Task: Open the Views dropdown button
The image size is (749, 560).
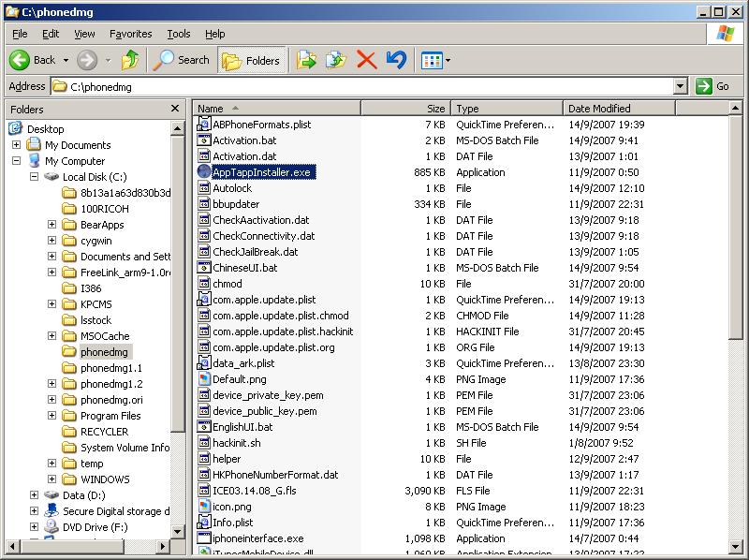Action: click(x=435, y=61)
